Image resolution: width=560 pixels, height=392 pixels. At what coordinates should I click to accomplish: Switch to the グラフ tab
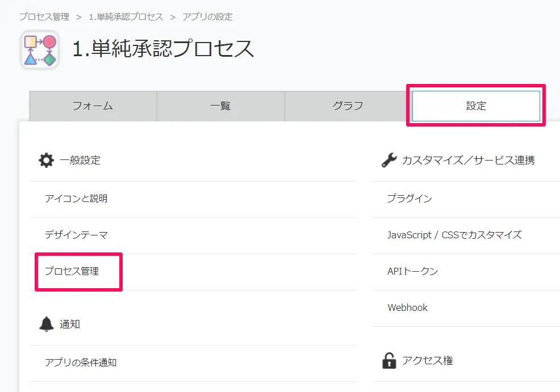coord(348,106)
